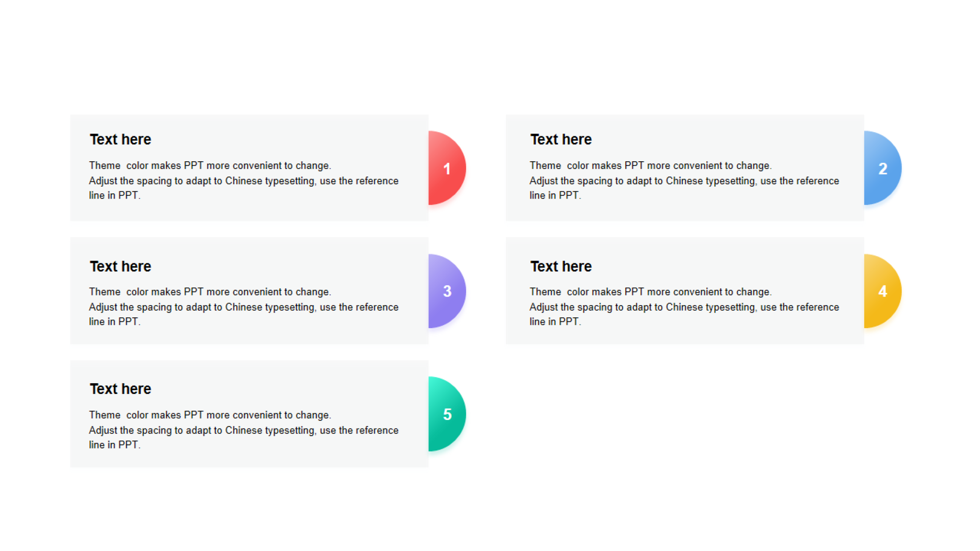Click body paragraph text in card 5
The width and height of the screenshot is (980, 551).
[x=243, y=430]
